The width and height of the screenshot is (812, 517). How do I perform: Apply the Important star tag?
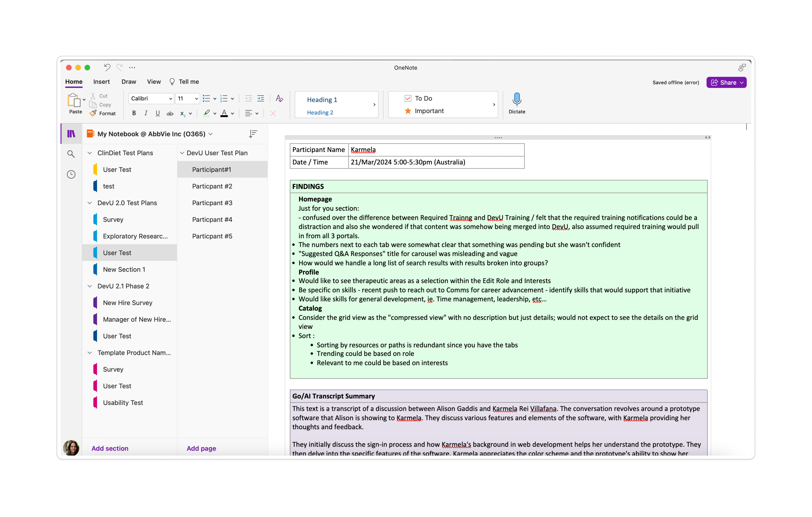(424, 111)
